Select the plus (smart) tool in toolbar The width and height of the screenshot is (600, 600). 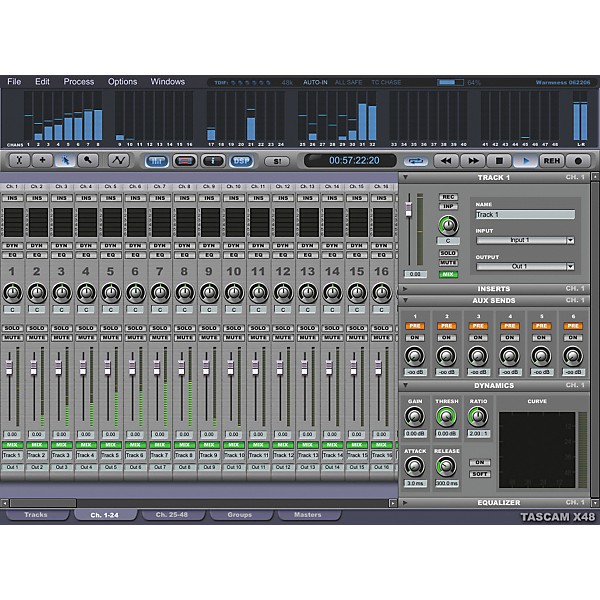42,160
